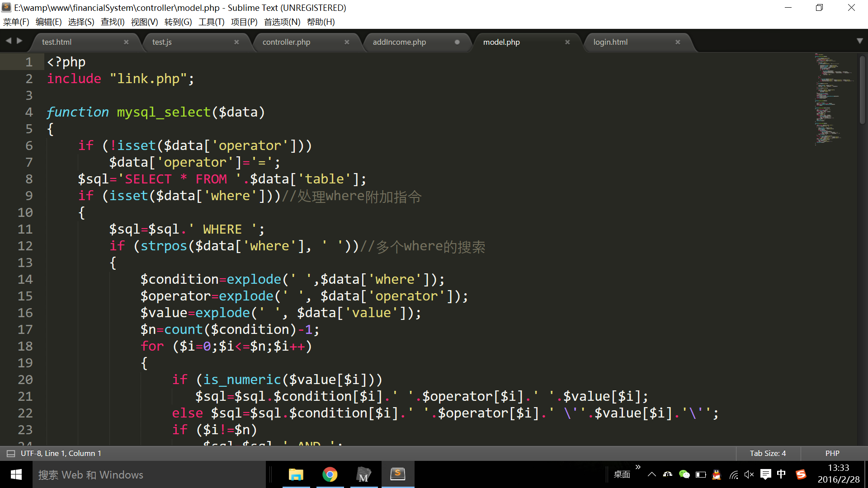Click the UTF-8, Line 1, Column 1 status
The width and height of the screenshot is (868, 488).
(x=61, y=453)
